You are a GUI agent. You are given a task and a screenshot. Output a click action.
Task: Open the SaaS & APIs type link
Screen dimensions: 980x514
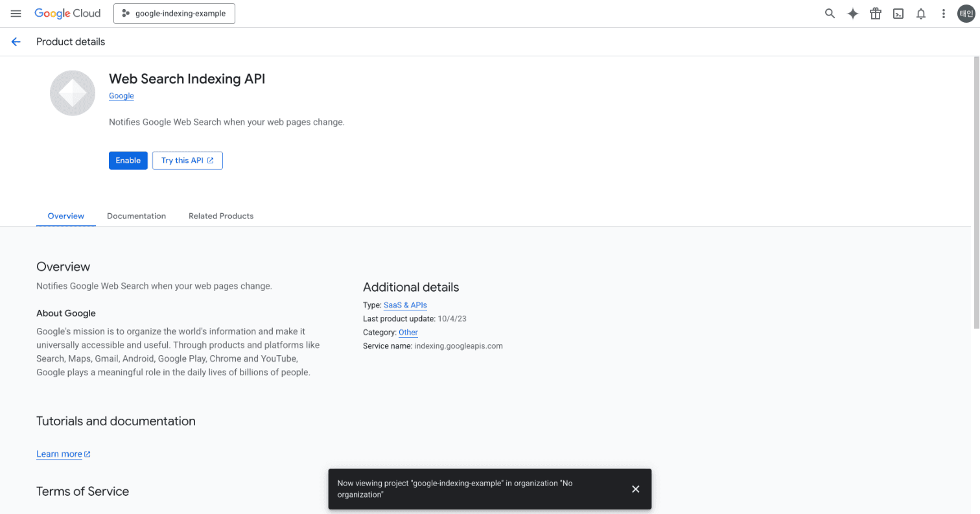point(405,305)
